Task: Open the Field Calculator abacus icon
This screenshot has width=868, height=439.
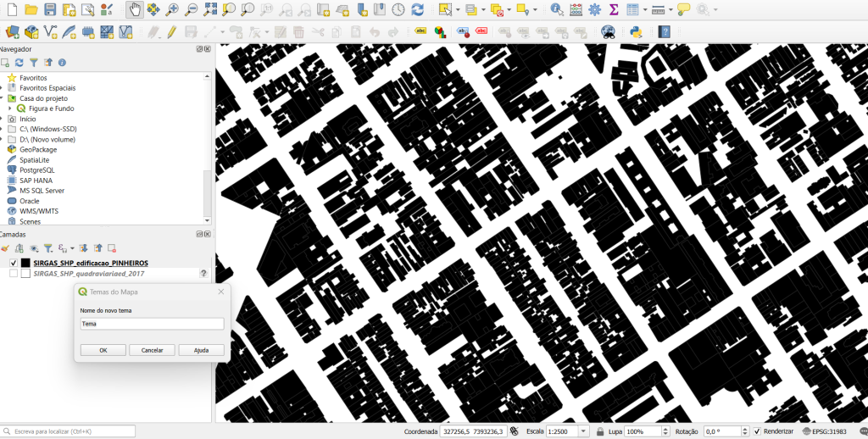Action: click(x=576, y=9)
